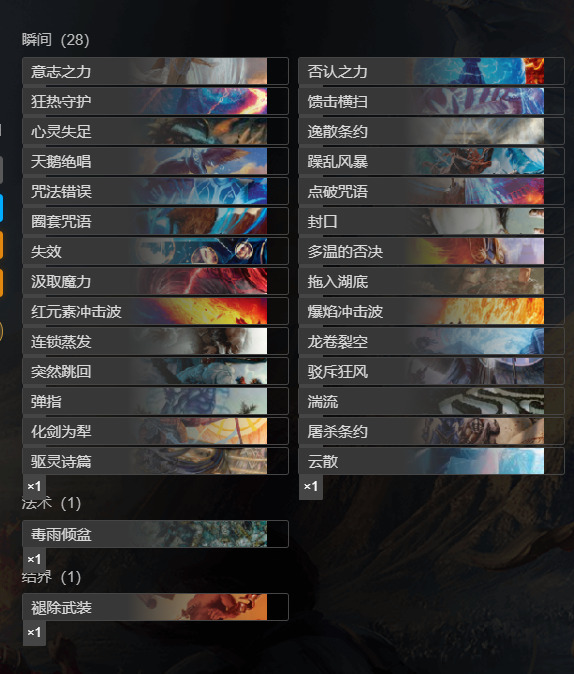Open the 化剑为犁 card row
574x674 pixels.
coord(155,431)
